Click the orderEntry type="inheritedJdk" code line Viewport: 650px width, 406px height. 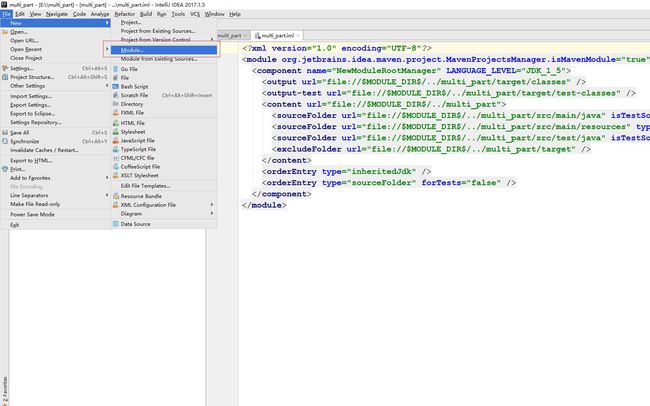(347, 172)
